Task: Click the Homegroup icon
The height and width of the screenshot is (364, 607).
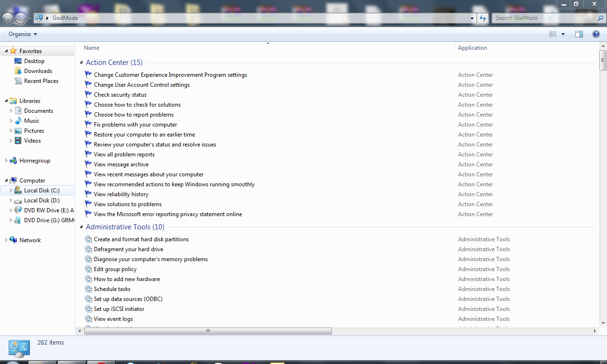Action: pyautogui.click(x=13, y=160)
